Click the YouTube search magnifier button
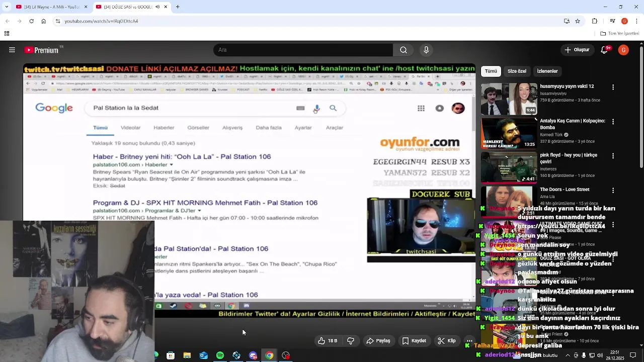Viewport: 644px width, 362px height. [404, 50]
